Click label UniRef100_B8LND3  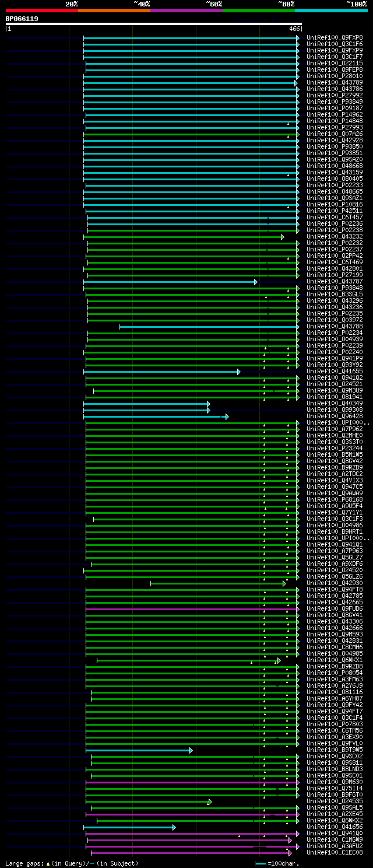click(335, 769)
